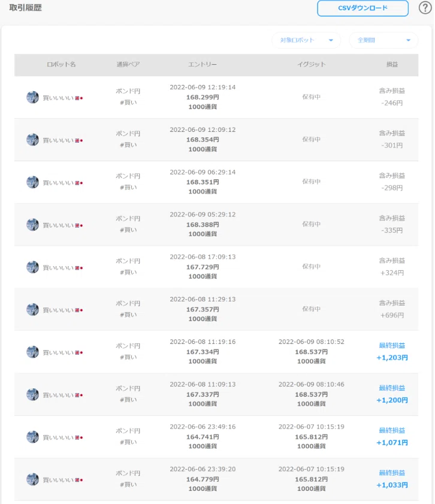This screenshot has width=435, height=504.
Task: Click the 最終損益 +1,200円 link
Action: [x=392, y=394]
